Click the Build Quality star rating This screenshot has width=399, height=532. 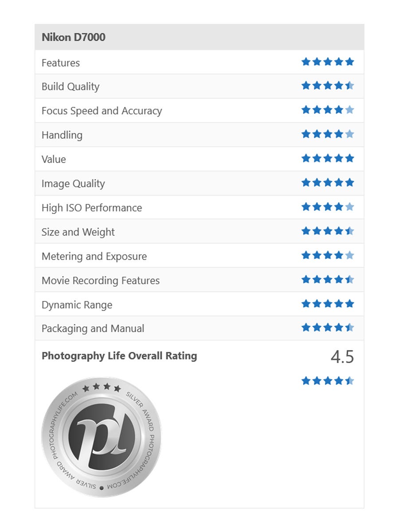[x=328, y=86]
